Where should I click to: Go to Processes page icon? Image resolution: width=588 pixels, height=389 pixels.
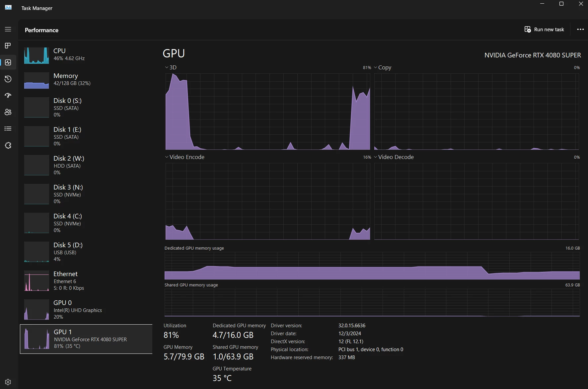coord(8,45)
